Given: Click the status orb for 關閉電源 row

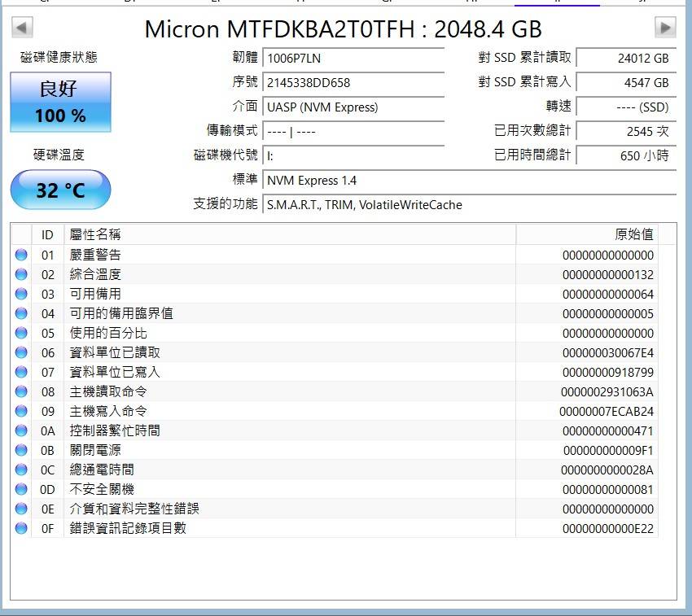Looking at the screenshot, I should point(21,450).
